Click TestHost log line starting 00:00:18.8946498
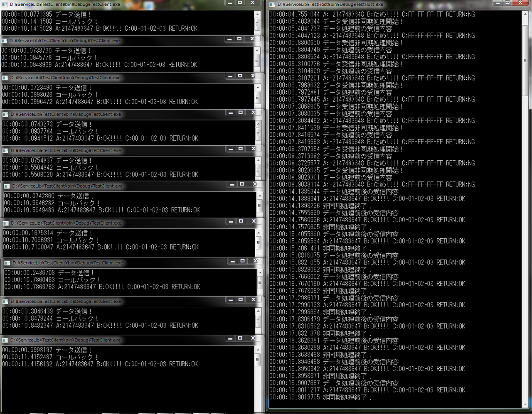Viewport: 532px width, 414px height. 334,362
